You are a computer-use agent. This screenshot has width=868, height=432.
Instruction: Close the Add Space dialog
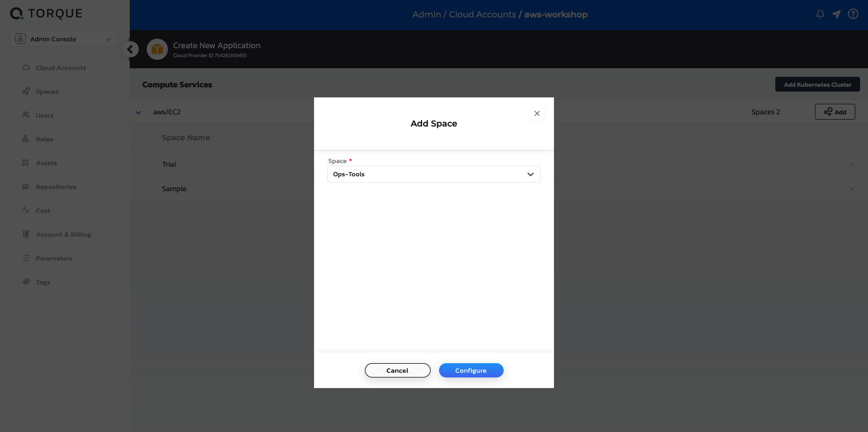pos(537,113)
